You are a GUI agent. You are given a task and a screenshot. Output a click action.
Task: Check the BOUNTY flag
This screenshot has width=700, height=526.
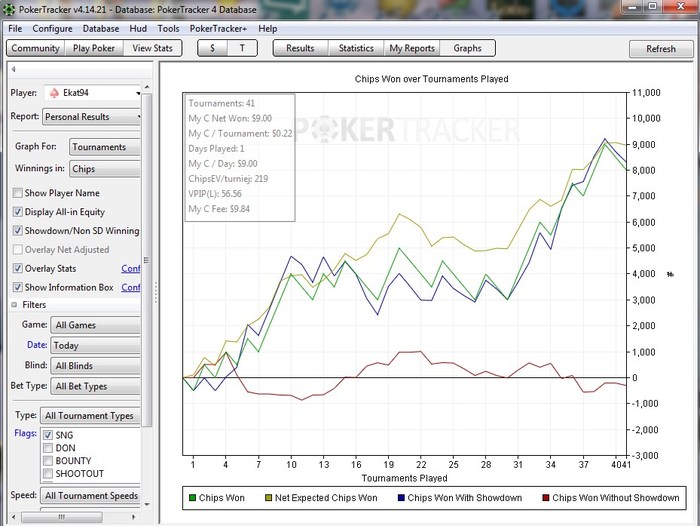tap(48, 461)
